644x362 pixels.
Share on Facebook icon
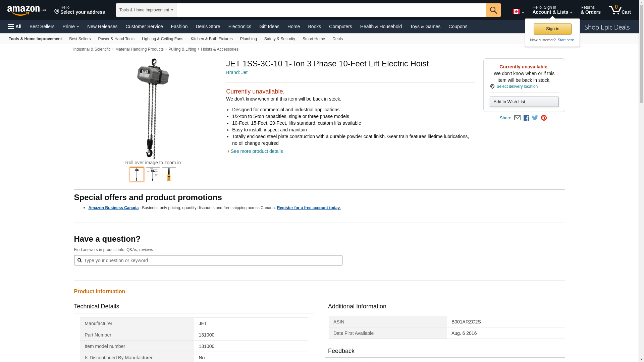[x=526, y=118]
